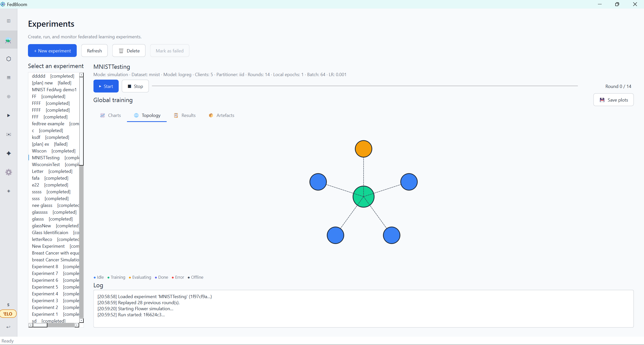
Task: Click floppy disk icon on Save plots
Action: [x=602, y=100]
